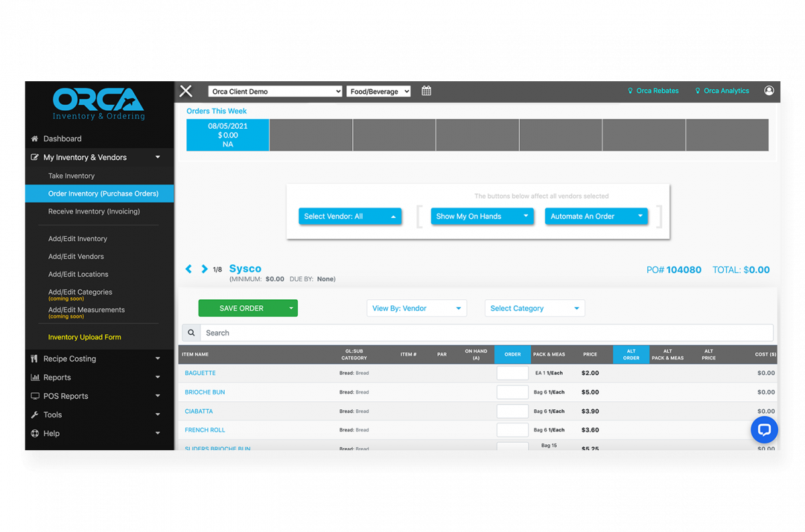
Task: Open the CIABATTA item link
Action: click(199, 411)
